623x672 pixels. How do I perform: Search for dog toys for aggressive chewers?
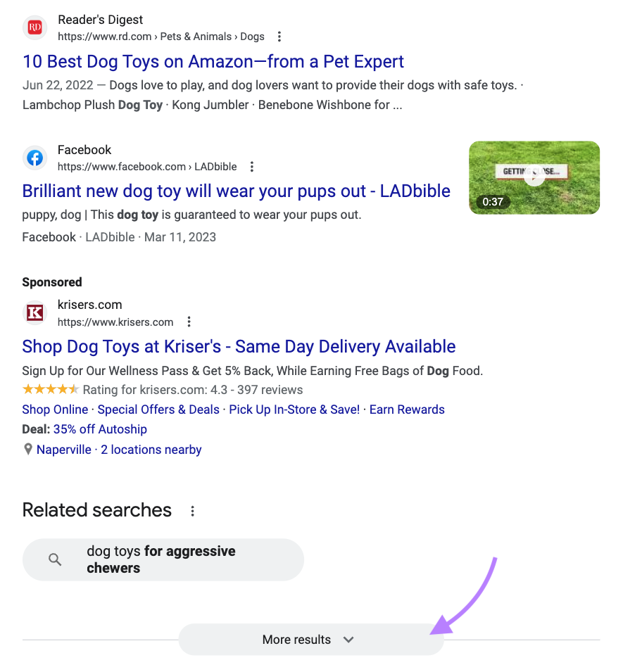[x=161, y=559]
